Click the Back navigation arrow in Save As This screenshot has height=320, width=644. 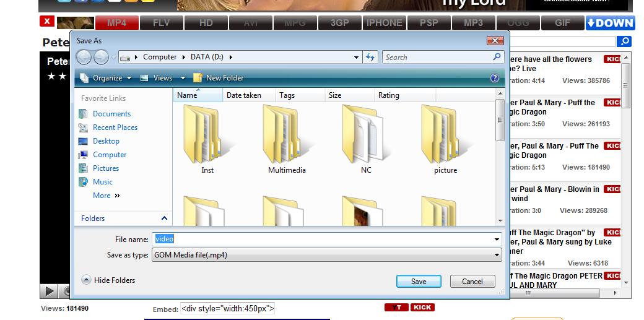coord(84,57)
